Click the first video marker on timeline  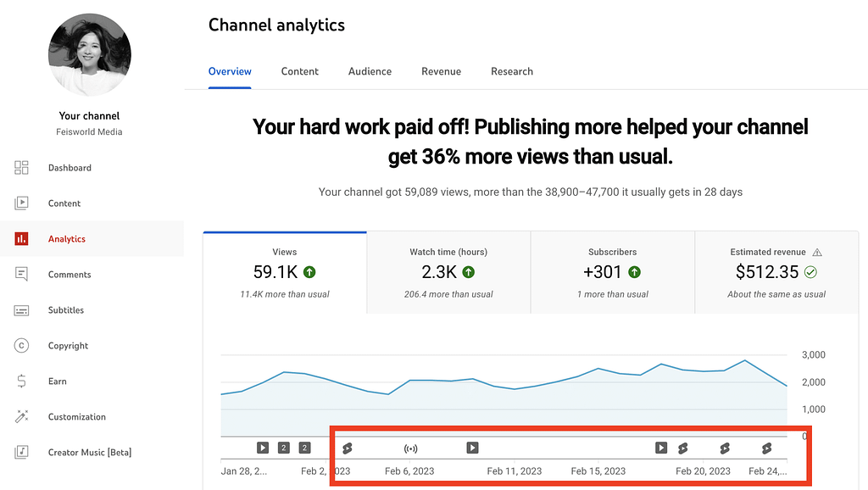pyautogui.click(x=263, y=448)
